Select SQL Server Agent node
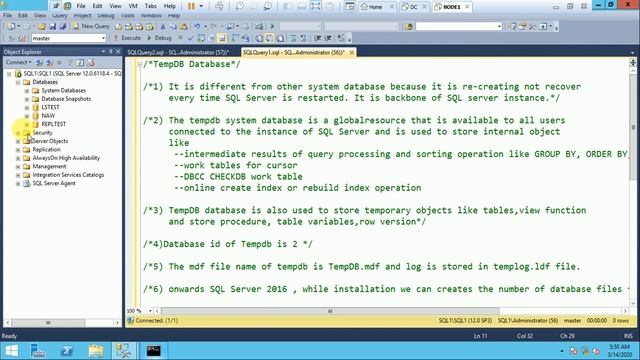 (x=53, y=183)
